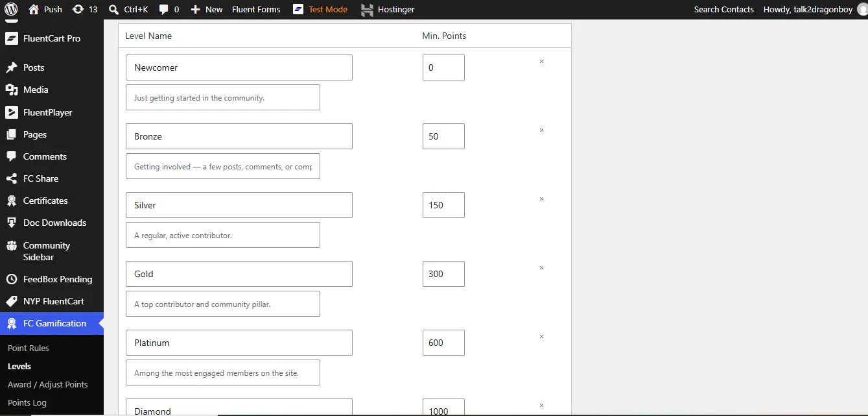The width and height of the screenshot is (868, 416).
Task: Edit the Newcomer level name field
Action: coord(239,67)
